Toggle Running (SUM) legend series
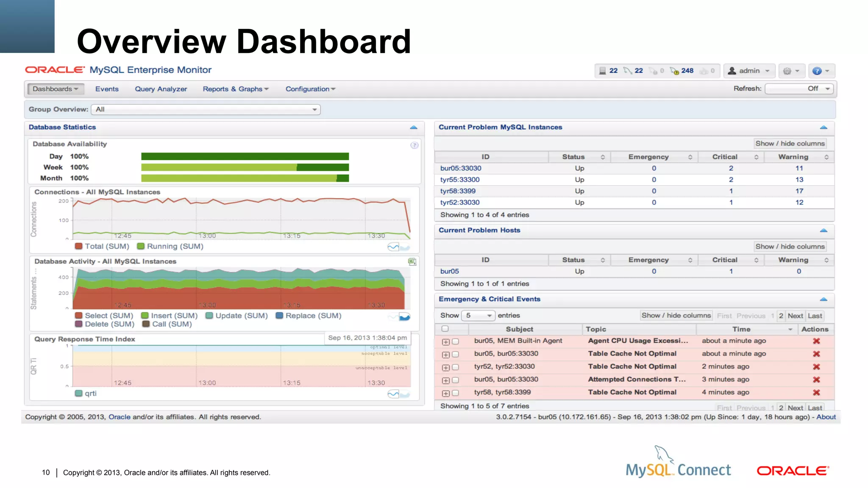Screen dimensions: 868x488 click(170, 246)
